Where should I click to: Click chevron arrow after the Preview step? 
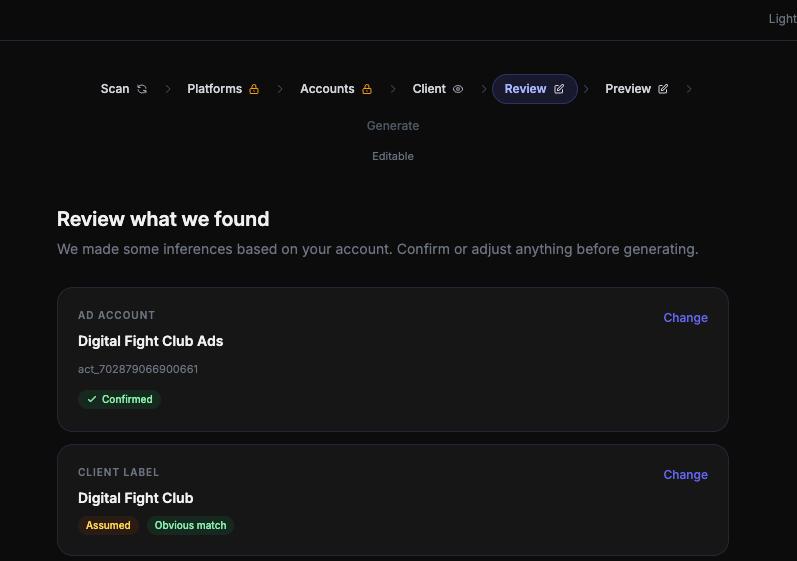click(689, 89)
